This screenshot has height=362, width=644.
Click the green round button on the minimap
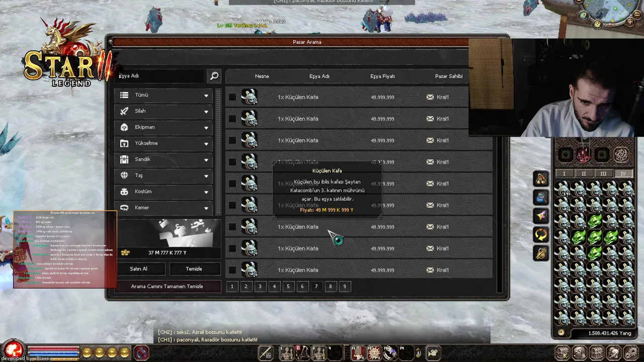pyautogui.click(x=583, y=15)
